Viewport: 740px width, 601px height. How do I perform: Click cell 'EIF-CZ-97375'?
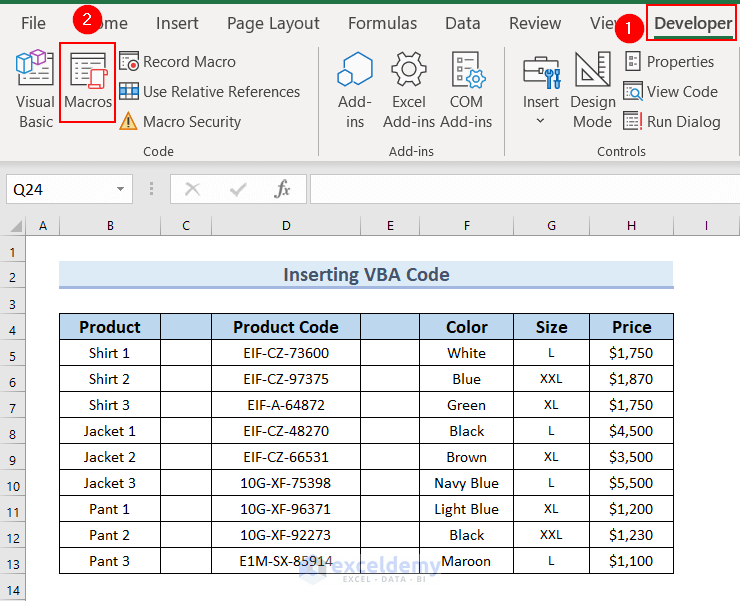coord(286,379)
